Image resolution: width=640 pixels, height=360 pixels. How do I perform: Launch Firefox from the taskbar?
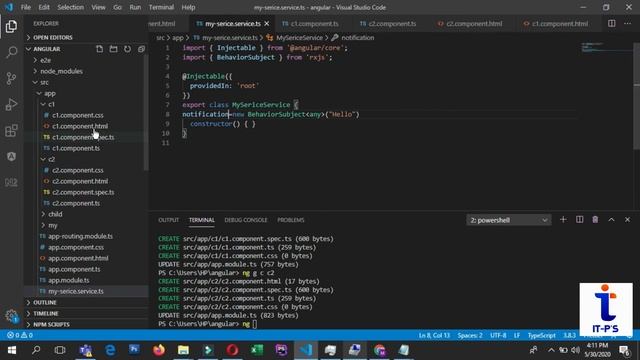pyautogui.click(x=159, y=350)
